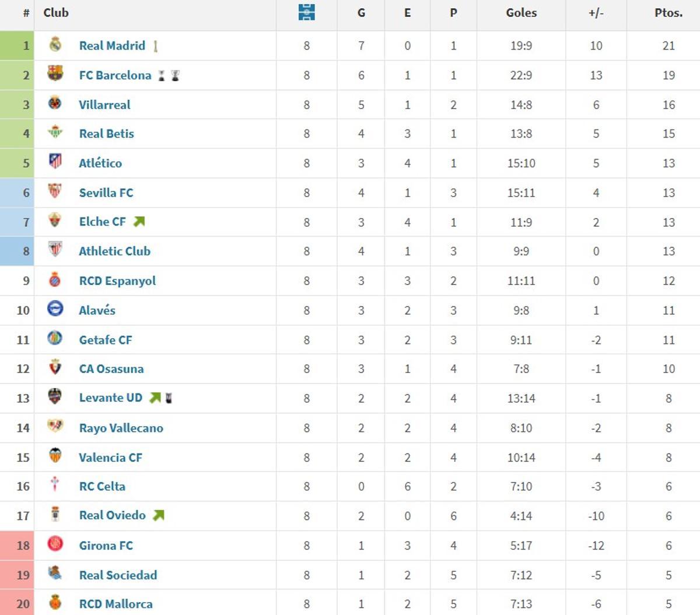The height and width of the screenshot is (615, 700).
Task: Click the pitch icon in the table header
Action: (306, 12)
